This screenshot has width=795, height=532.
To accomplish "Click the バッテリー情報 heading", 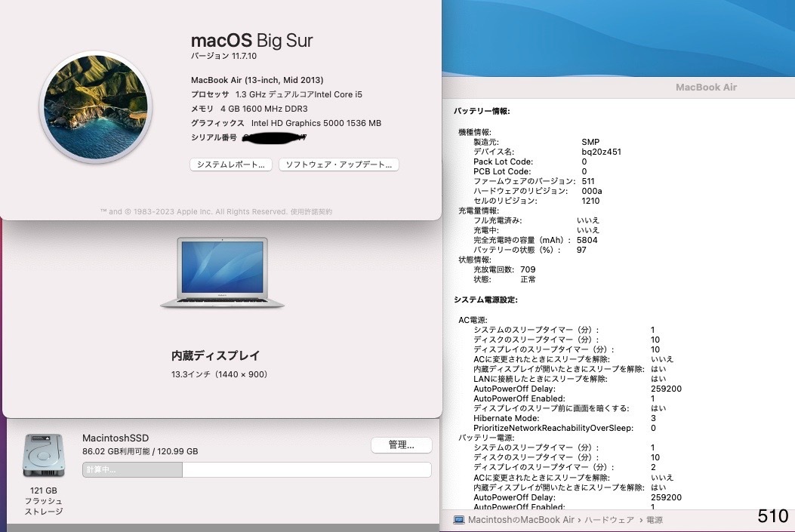I will click(482, 111).
